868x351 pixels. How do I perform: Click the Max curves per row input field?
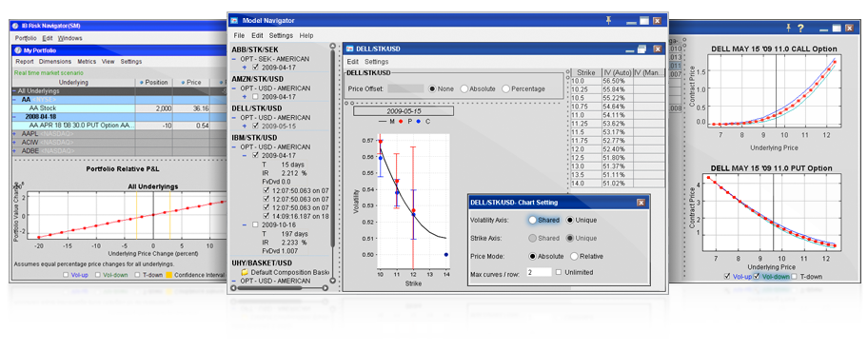coord(540,272)
